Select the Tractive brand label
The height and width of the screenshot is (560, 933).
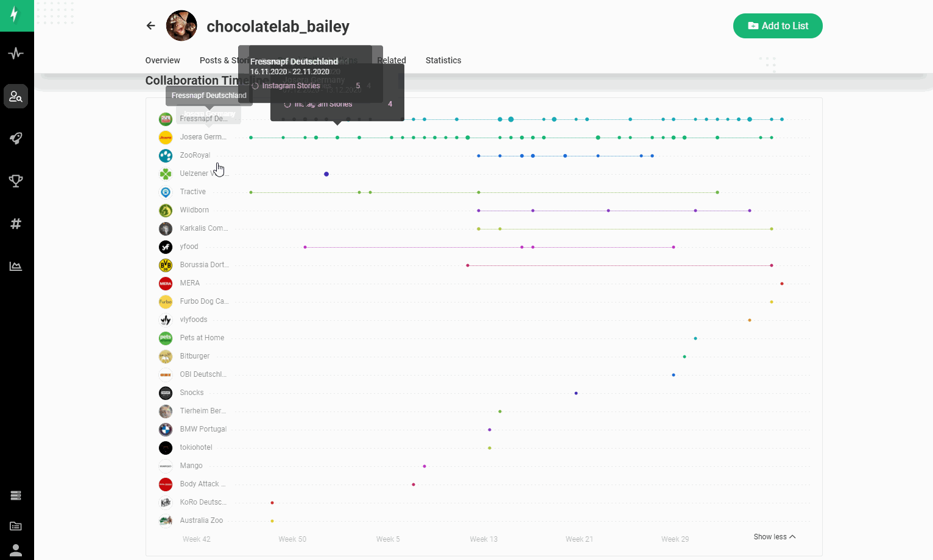click(x=192, y=192)
